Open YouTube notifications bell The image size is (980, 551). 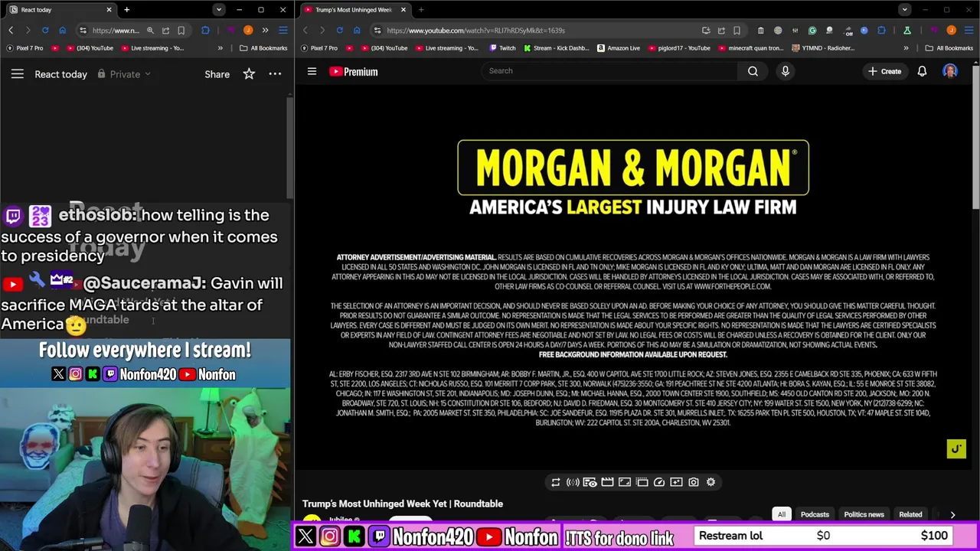pyautogui.click(x=922, y=71)
